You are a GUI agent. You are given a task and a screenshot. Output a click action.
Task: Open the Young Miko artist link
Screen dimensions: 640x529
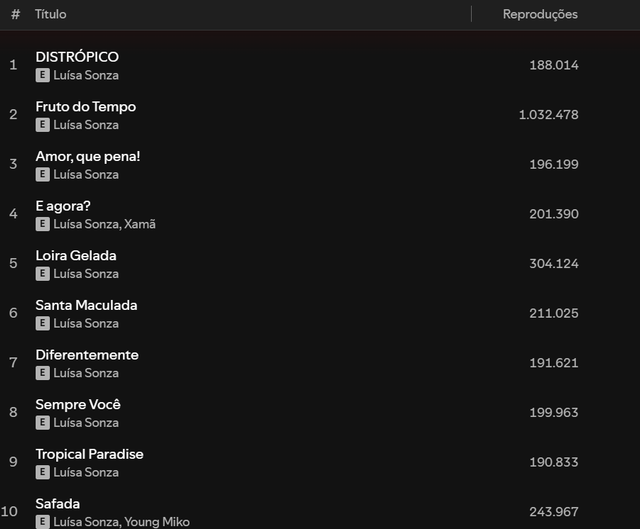(x=157, y=522)
